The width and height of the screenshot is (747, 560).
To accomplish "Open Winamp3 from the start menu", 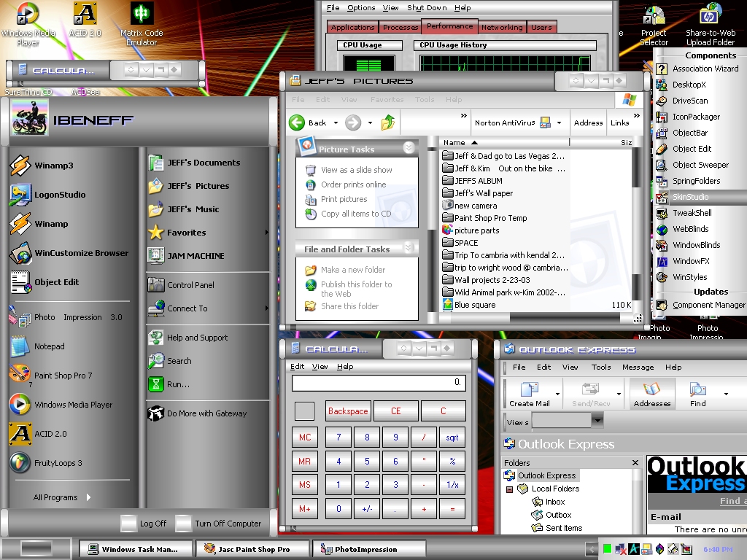I will click(20, 166).
